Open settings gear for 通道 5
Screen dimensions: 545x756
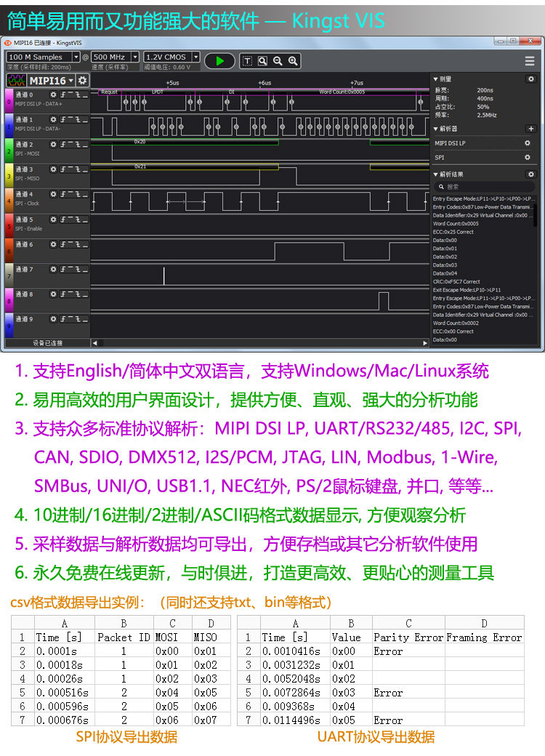(54, 220)
